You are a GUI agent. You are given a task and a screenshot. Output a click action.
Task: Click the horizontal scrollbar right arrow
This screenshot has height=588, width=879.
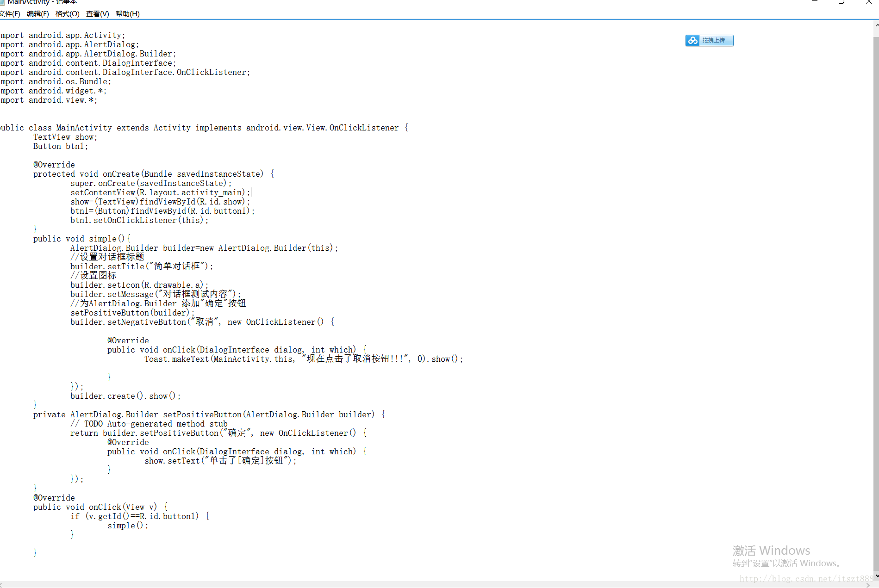(x=868, y=585)
